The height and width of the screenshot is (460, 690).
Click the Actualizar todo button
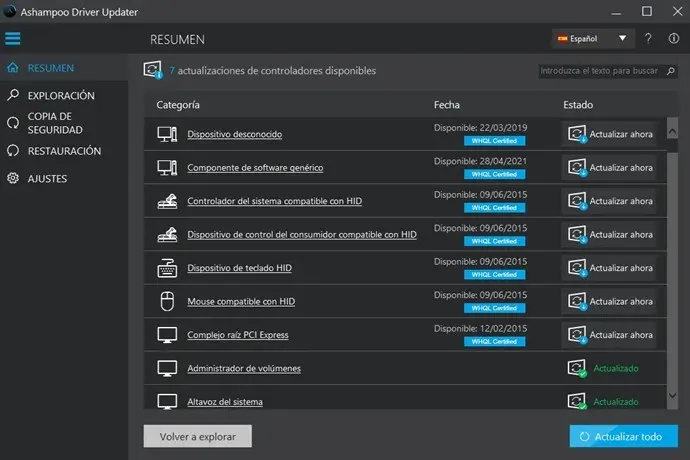624,436
